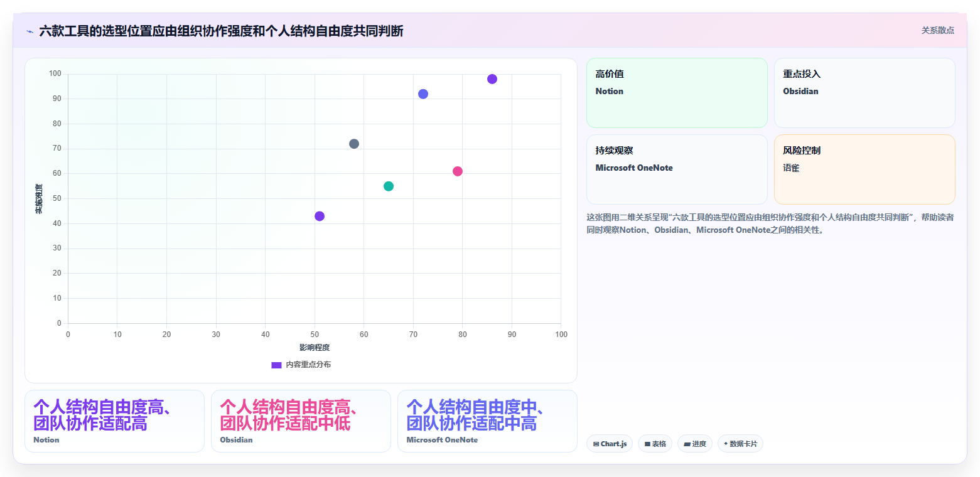Select the pink scatter point near 61
Viewport: 980px width, 477px height.
point(458,171)
